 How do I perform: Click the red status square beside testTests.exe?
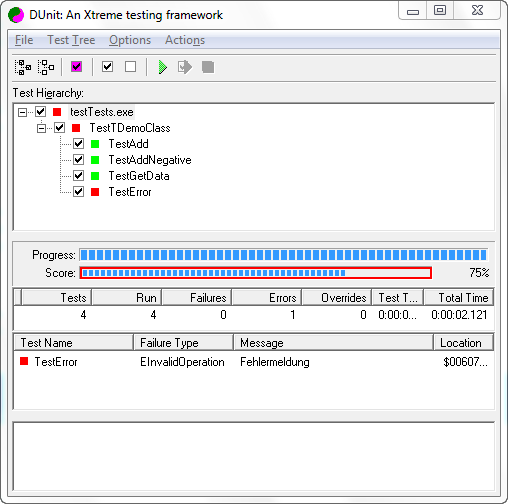pos(57,112)
